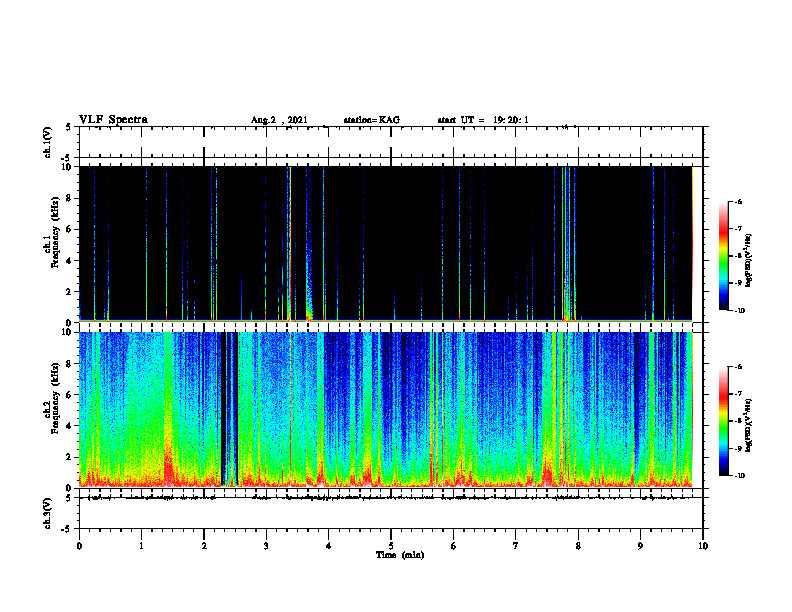
Task: Click the "5" volt tick on ch.1(V) axis
Action: [68, 127]
